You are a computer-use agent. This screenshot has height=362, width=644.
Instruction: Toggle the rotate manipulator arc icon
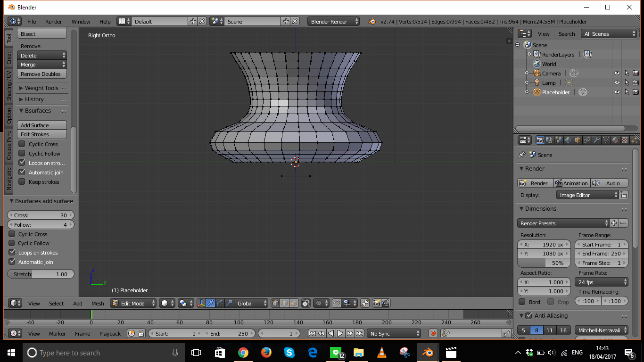pos(220,303)
